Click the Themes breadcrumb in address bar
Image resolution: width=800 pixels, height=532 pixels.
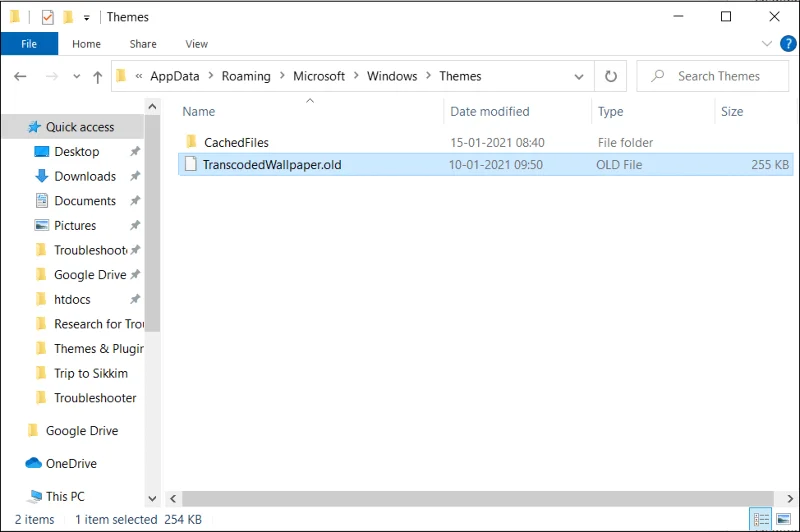pyautogui.click(x=460, y=76)
